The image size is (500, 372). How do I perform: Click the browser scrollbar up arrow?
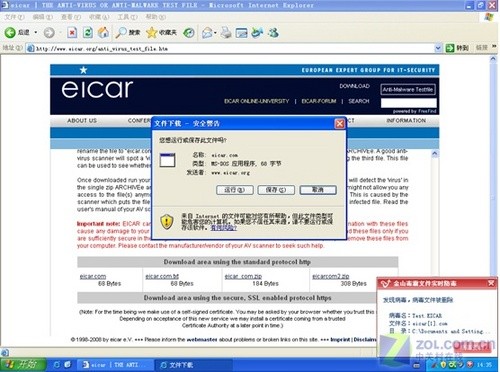coord(493,59)
